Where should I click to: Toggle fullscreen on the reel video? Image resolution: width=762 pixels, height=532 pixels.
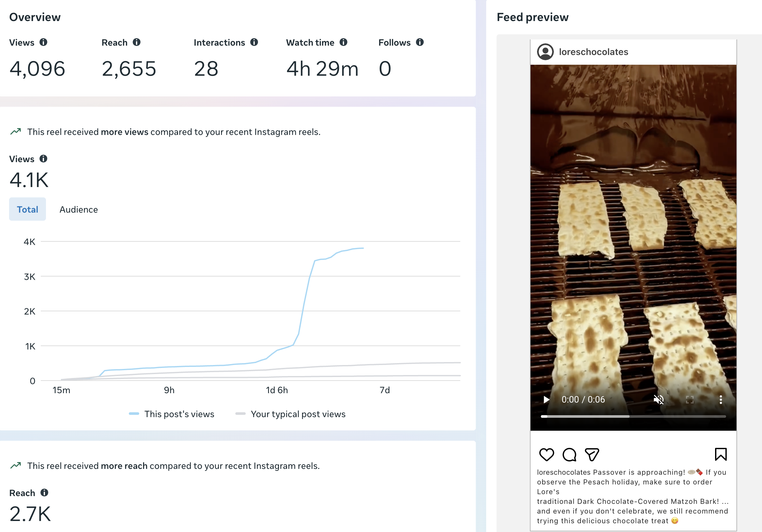pyautogui.click(x=689, y=400)
